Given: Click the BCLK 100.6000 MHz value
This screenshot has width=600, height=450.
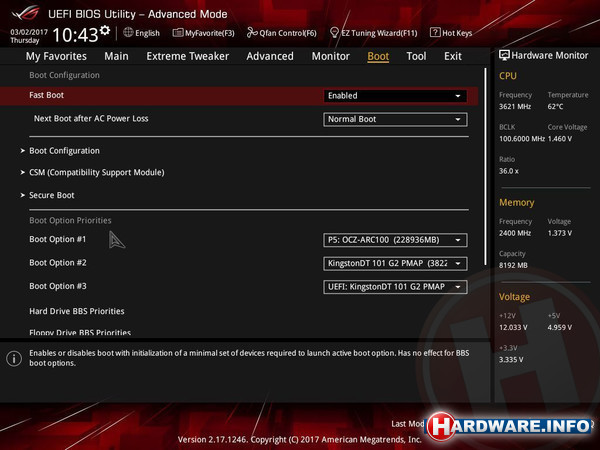Looking at the screenshot, I should point(522,139).
